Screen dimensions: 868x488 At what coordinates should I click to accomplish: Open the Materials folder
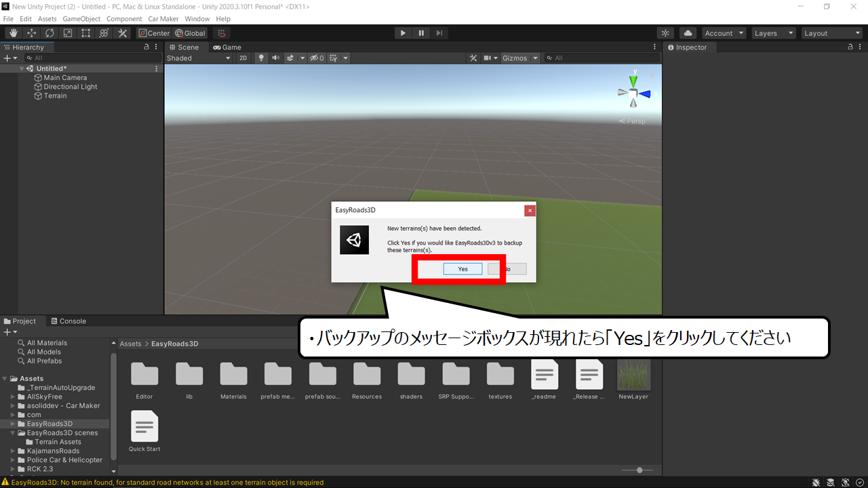[x=233, y=380]
